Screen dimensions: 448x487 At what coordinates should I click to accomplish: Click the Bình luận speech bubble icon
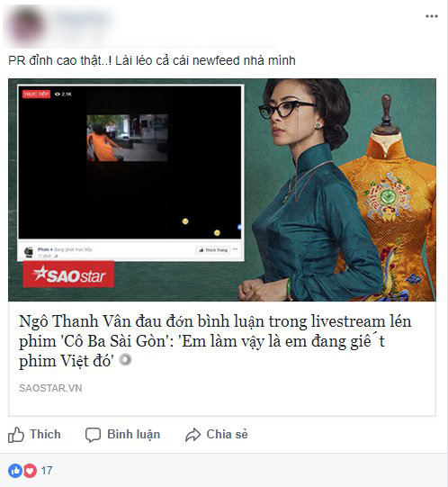tap(93, 435)
